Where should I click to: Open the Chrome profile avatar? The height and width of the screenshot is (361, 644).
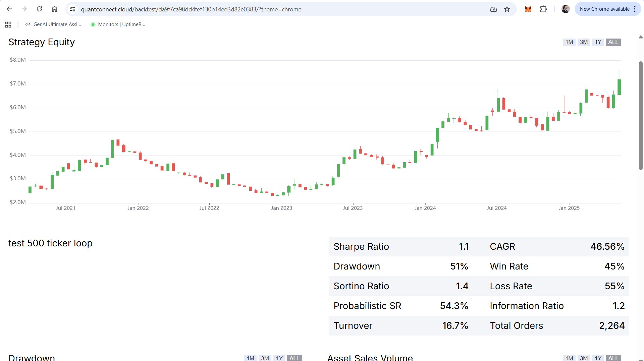566,9
